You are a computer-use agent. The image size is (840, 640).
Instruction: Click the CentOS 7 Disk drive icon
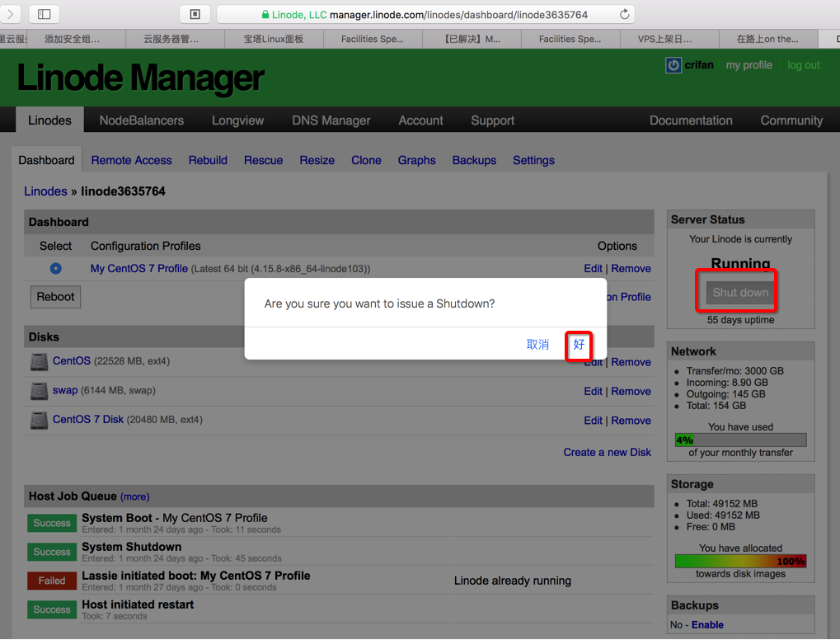tap(39, 421)
